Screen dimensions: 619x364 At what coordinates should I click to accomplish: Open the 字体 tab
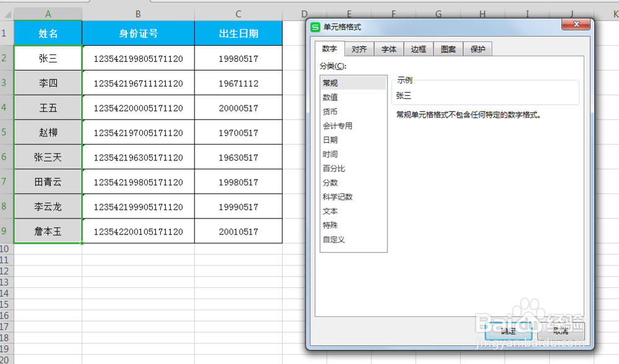(389, 49)
